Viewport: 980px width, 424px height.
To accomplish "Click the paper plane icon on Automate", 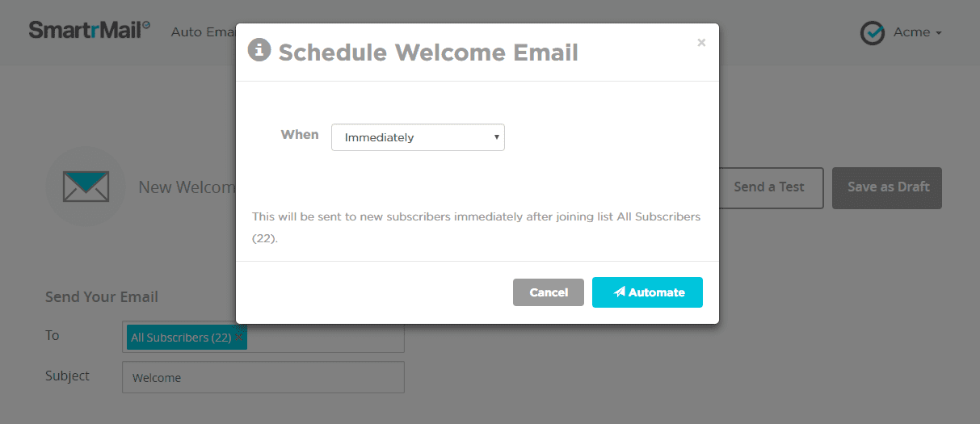I will (620, 292).
